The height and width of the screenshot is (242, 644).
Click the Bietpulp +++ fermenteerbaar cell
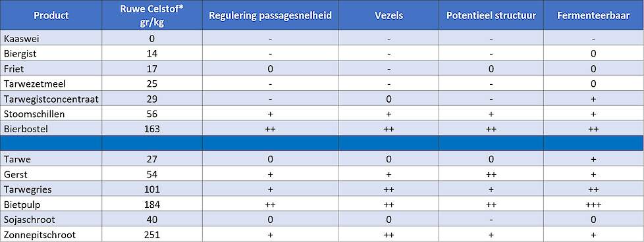click(x=593, y=204)
